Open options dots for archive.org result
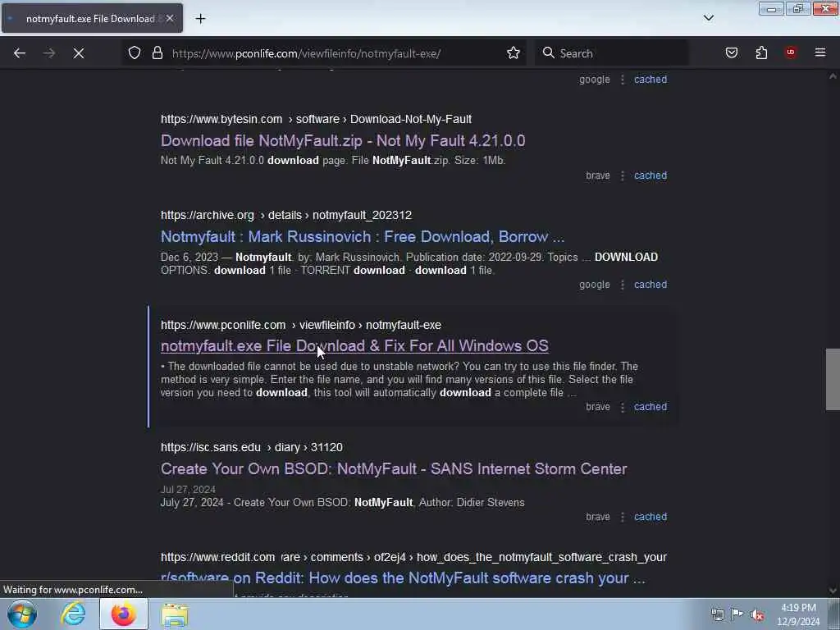 tap(622, 285)
